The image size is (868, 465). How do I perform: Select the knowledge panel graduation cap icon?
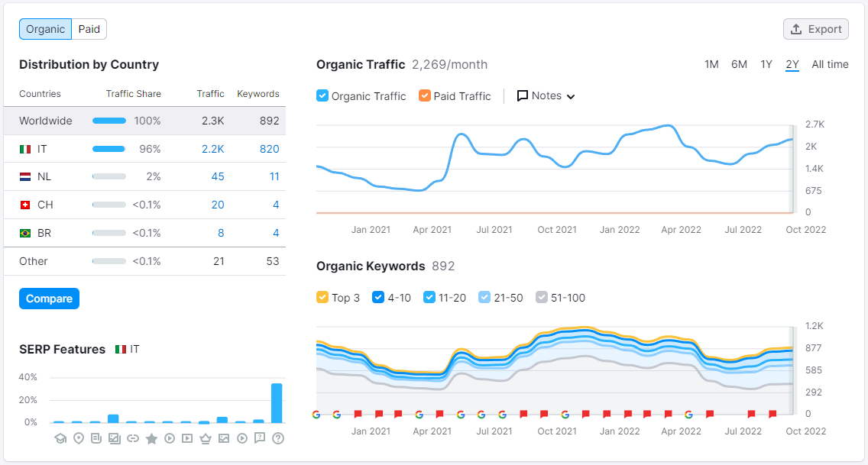click(x=60, y=438)
